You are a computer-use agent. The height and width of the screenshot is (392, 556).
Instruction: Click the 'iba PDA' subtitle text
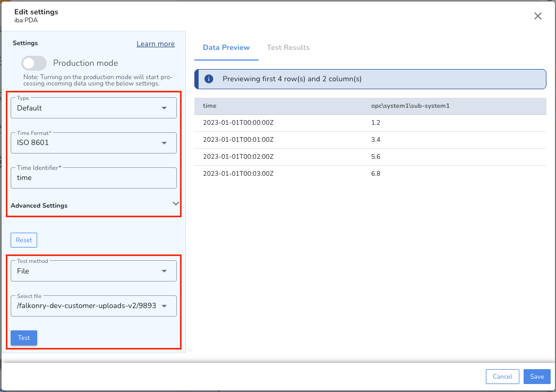coord(26,20)
